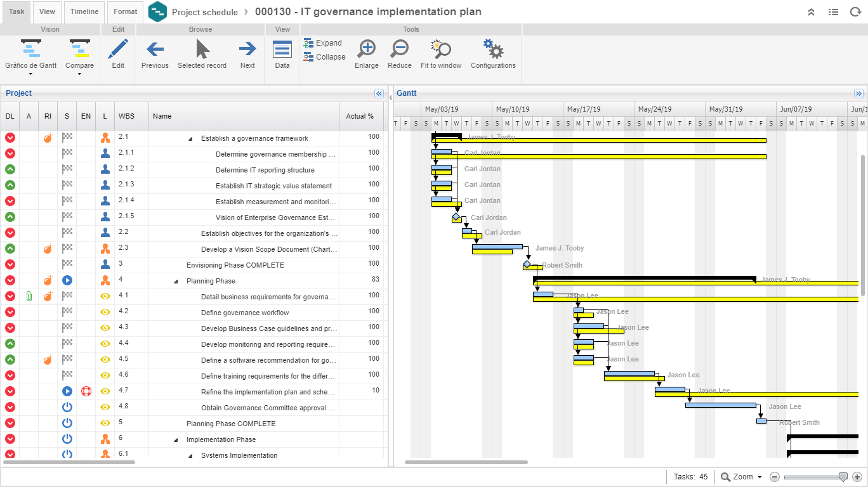
Task: Click the zoom out minus button
Action: coord(775,477)
